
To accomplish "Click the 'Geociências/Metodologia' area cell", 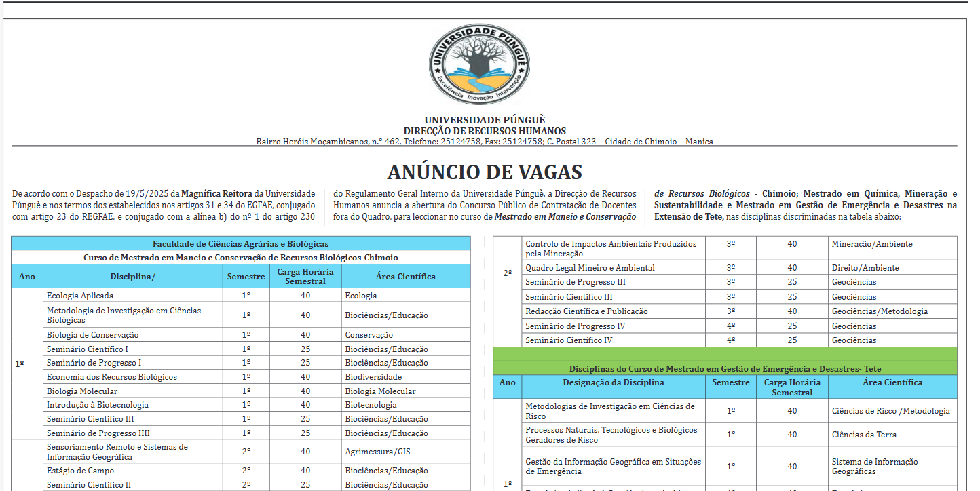I will pyautogui.click(x=892, y=311).
